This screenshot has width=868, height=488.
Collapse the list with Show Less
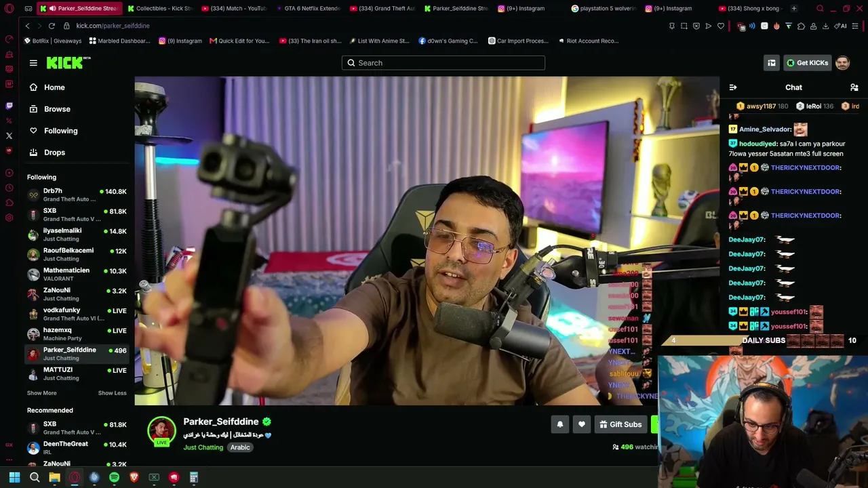(x=112, y=393)
